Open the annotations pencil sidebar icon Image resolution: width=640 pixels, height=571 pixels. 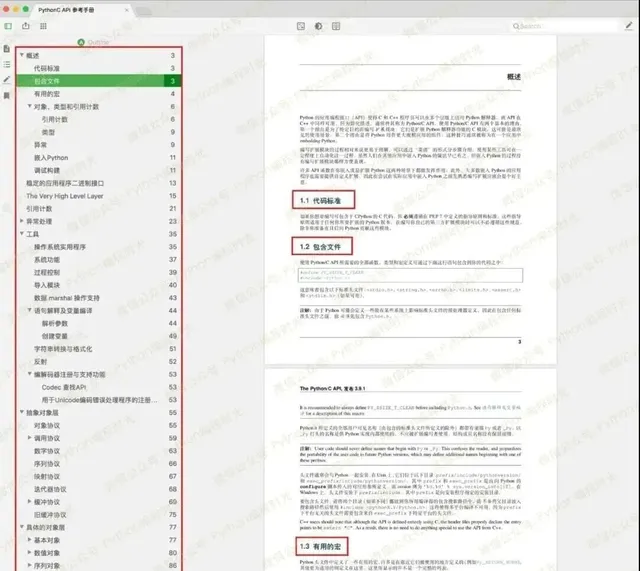click(7, 80)
